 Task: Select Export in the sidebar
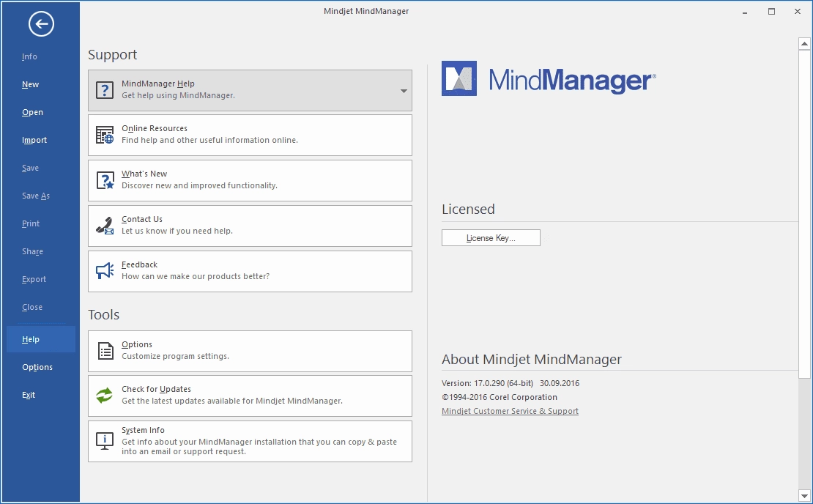(34, 280)
